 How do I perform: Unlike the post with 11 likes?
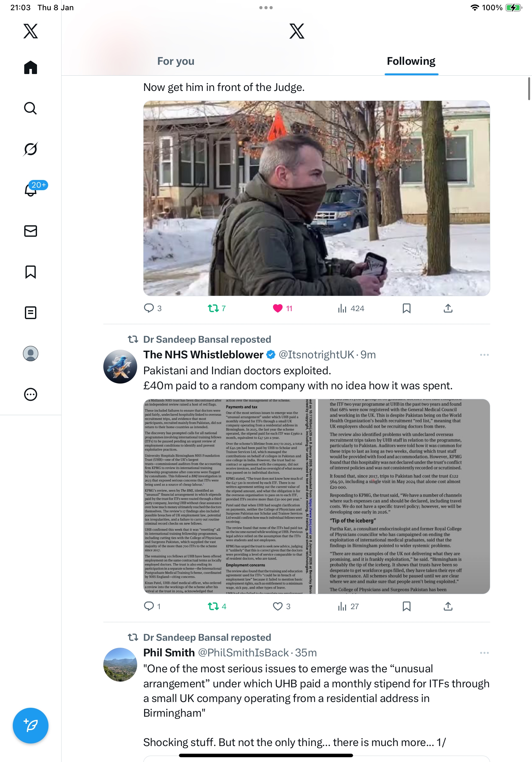277,308
